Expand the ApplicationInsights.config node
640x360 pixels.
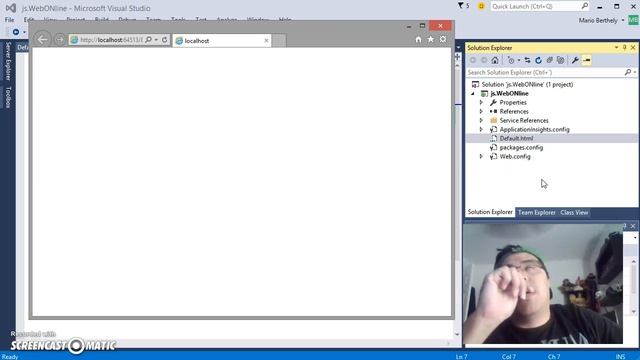(481, 129)
